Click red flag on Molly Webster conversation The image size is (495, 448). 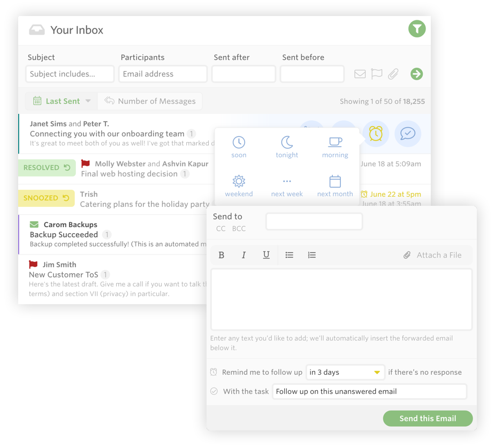click(86, 164)
